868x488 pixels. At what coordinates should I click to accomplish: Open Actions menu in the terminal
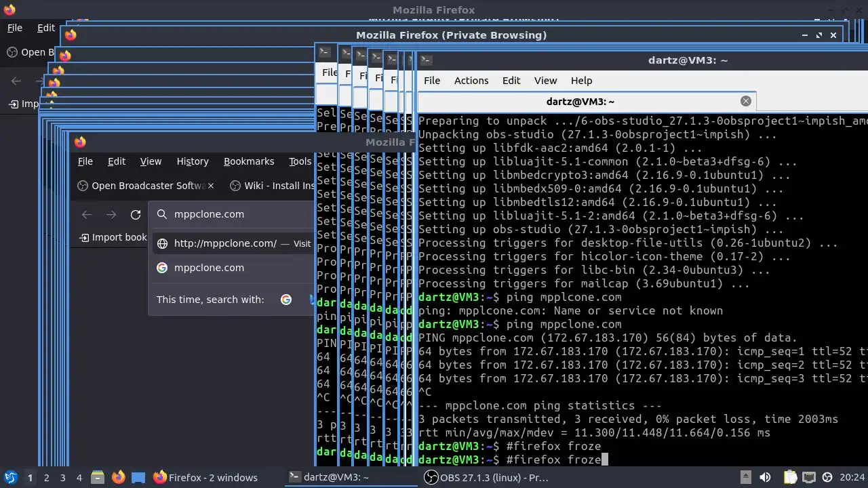coord(471,80)
